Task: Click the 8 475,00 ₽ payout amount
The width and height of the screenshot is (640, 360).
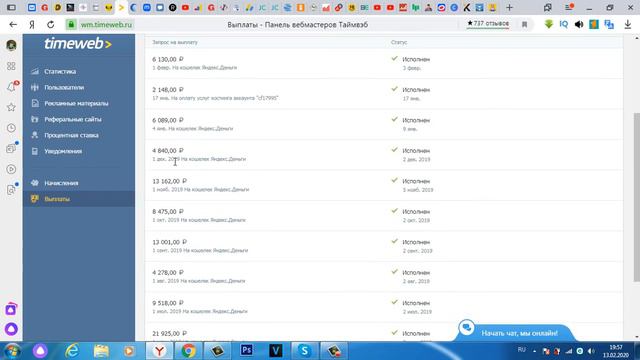Action: tap(168, 211)
